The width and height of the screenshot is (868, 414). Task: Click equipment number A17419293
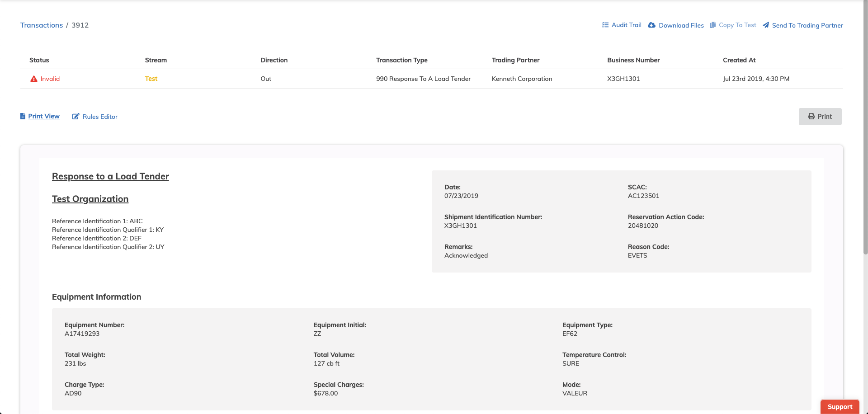(x=82, y=334)
